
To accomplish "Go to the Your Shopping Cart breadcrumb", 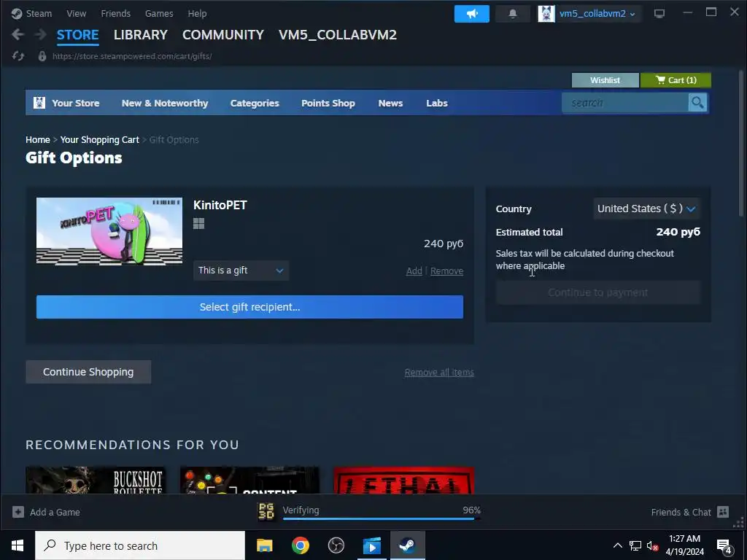I will click(99, 139).
